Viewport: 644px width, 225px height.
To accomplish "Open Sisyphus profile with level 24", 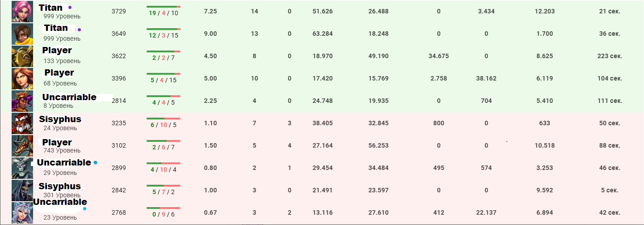I will click(60, 119).
